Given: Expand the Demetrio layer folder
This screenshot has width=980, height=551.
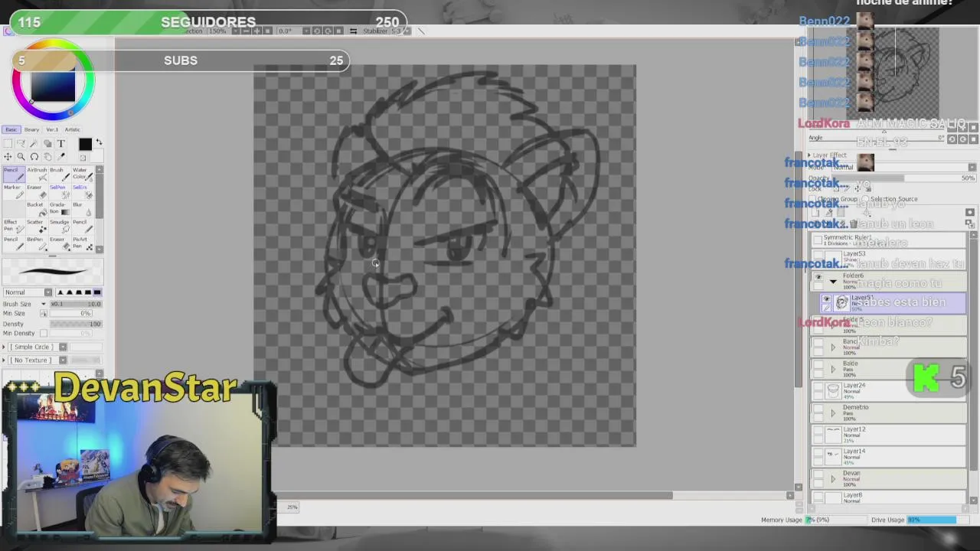Looking at the screenshot, I should [x=833, y=413].
